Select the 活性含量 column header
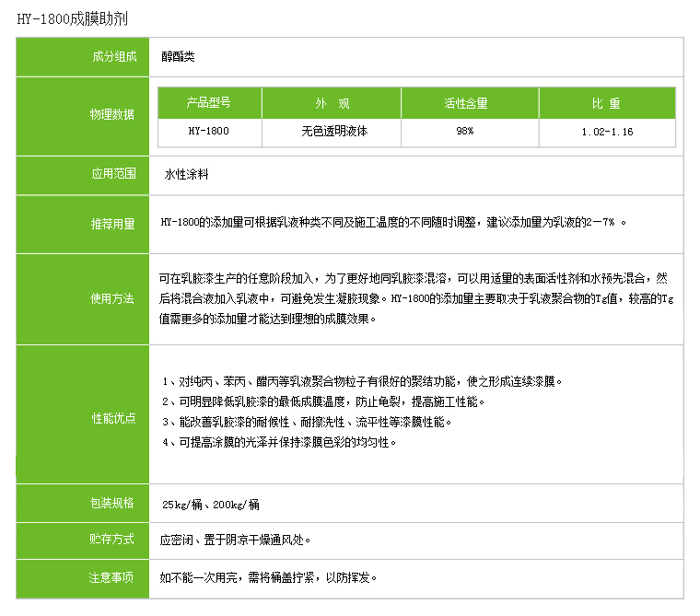This screenshot has width=700, height=616. click(466, 103)
